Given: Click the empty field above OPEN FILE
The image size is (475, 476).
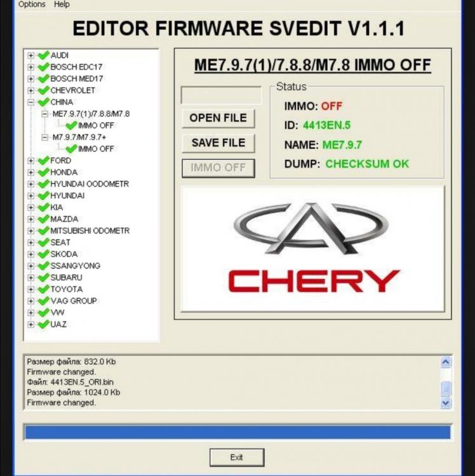Looking at the screenshot, I should coord(221,95).
